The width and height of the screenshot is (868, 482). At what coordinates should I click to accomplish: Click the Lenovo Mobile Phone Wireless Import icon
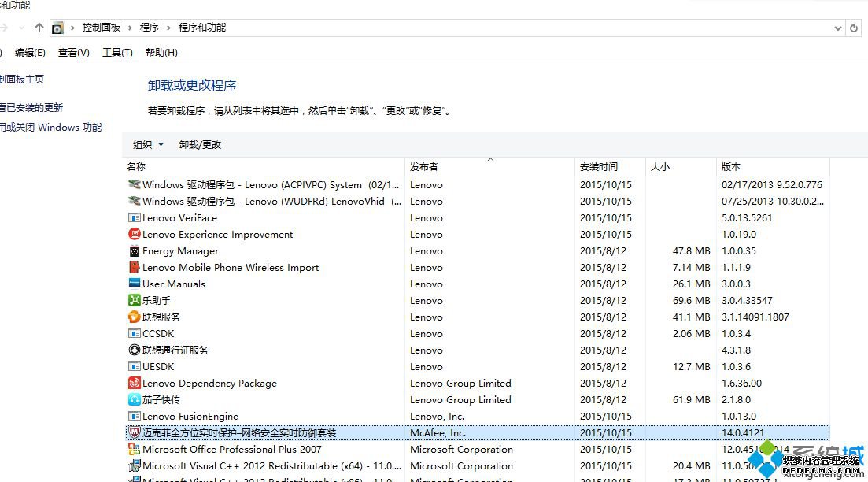click(134, 267)
